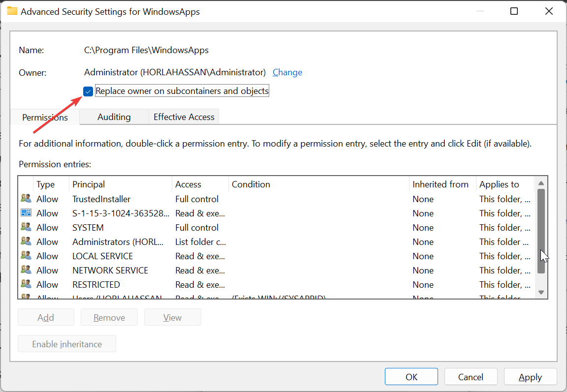
Task: Click the folder icon in the title bar
Action: pos(12,11)
